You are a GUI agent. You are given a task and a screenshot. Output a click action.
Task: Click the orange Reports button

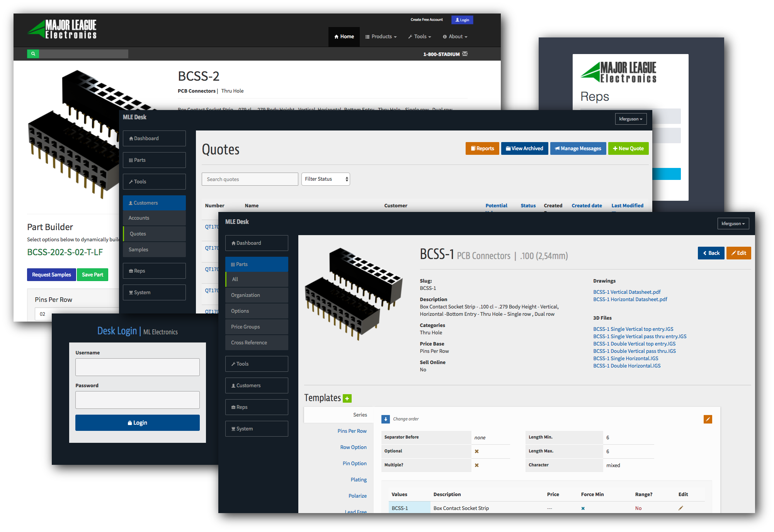(x=482, y=148)
